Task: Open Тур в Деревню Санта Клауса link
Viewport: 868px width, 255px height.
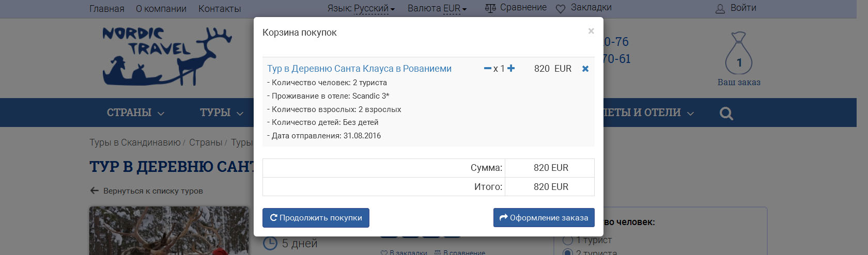Action: pos(359,69)
